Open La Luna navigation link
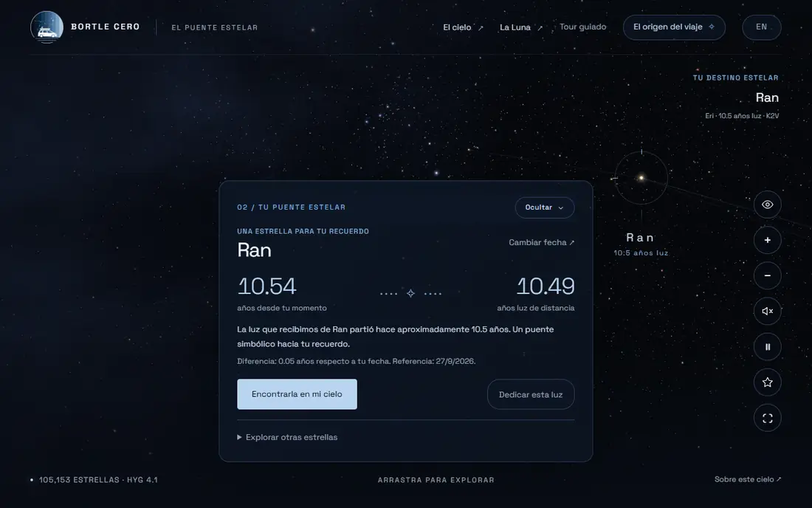The image size is (812, 508). (521, 27)
